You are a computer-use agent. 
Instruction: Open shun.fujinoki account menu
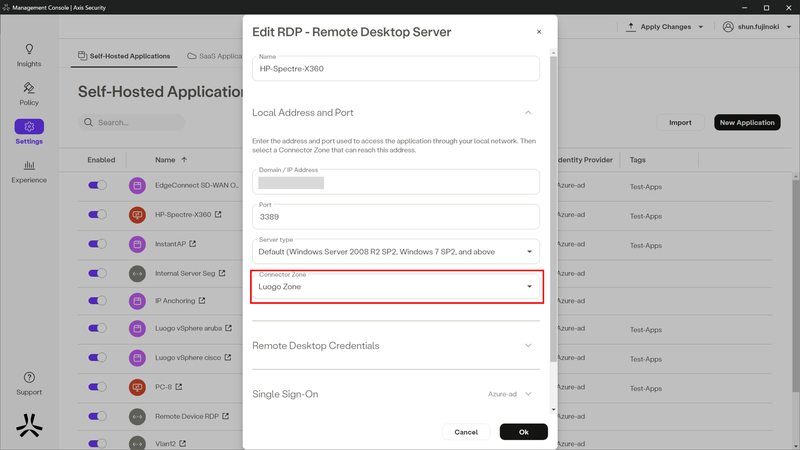click(757, 27)
